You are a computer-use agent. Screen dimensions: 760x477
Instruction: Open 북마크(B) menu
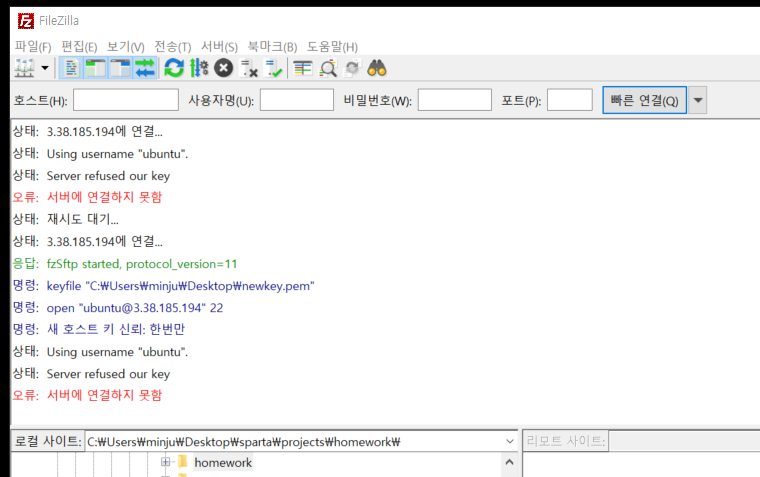[x=272, y=47]
